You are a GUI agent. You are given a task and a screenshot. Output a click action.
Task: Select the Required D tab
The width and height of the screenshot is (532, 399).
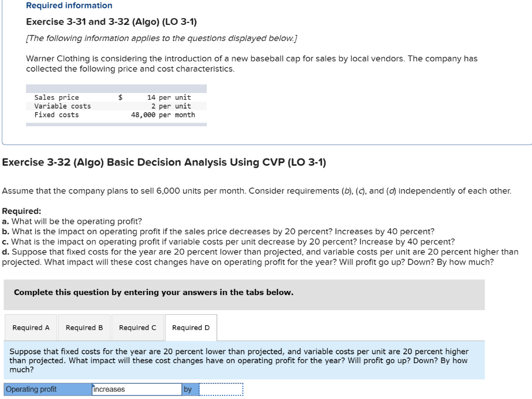[x=191, y=327]
